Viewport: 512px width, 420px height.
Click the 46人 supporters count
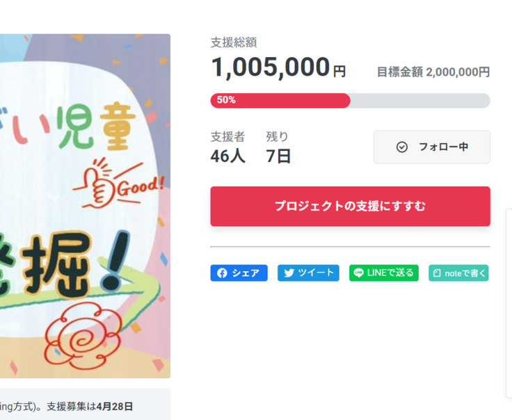pyautogui.click(x=227, y=156)
